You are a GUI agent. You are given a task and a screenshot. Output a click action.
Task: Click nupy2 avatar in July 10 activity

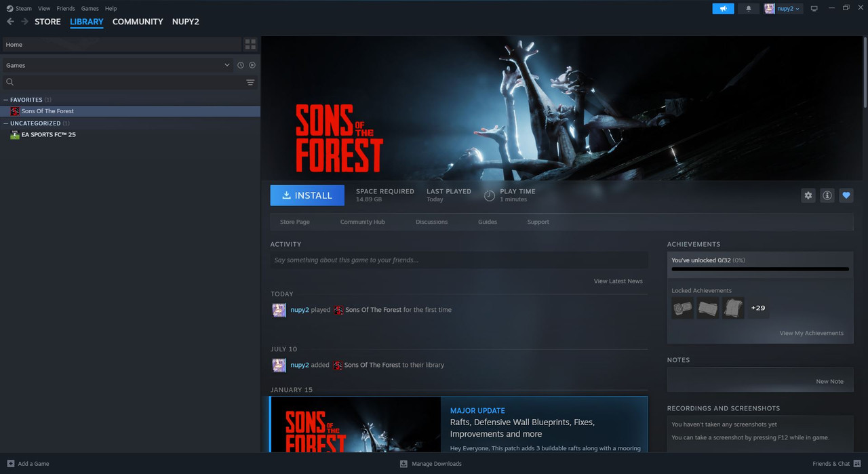tap(279, 365)
